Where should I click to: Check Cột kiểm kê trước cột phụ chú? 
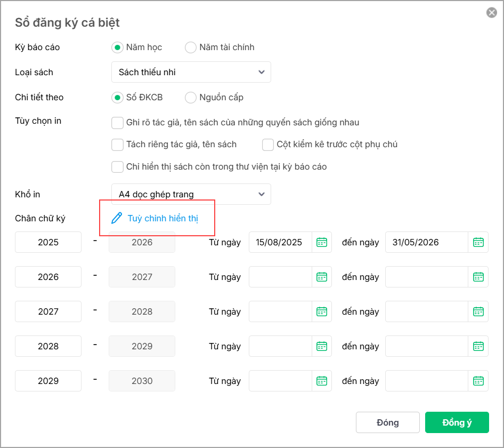[268, 145]
